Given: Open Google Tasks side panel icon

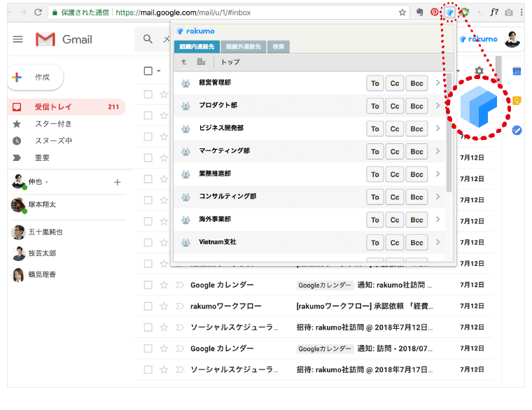Looking at the screenshot, I should [517, 130].
